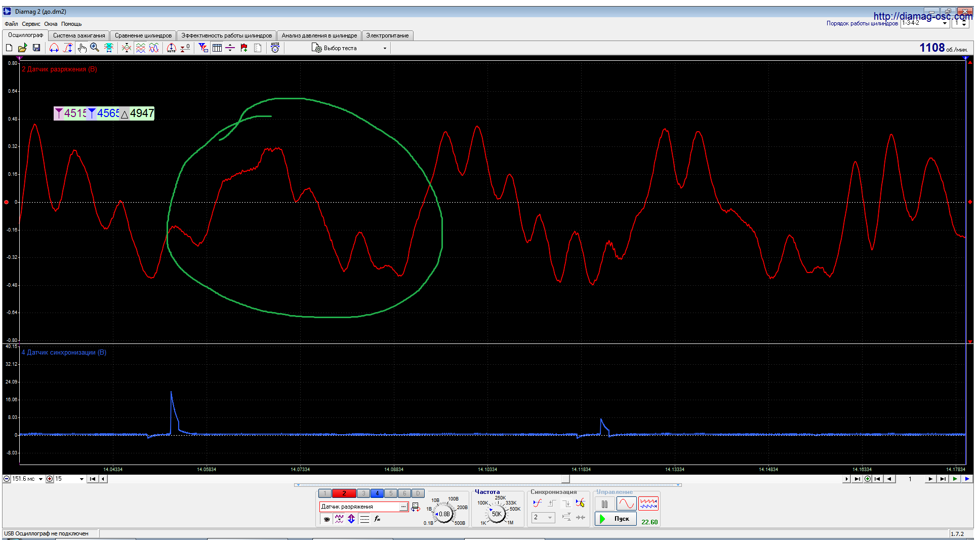Save the current oscillogram

pyautogui.click(x=36, y=48)
